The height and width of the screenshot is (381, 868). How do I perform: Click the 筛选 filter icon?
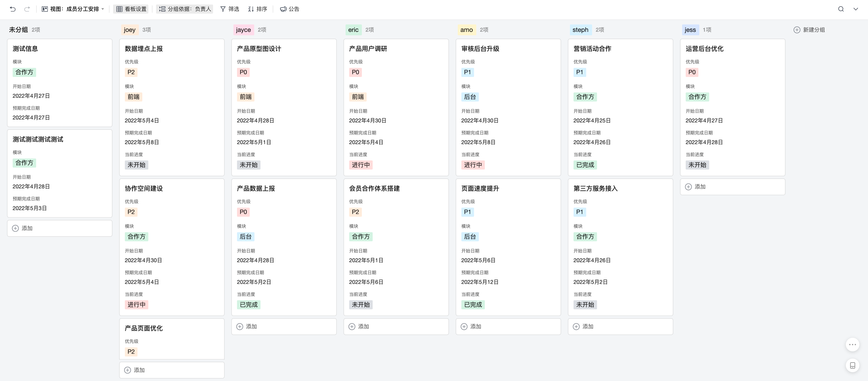click(230, 9)
